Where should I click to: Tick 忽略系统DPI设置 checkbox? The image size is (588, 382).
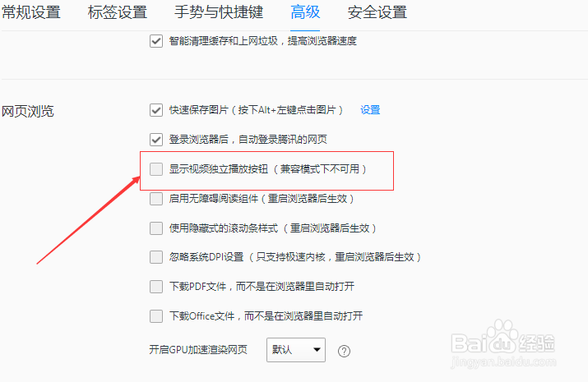click(156, 257)
